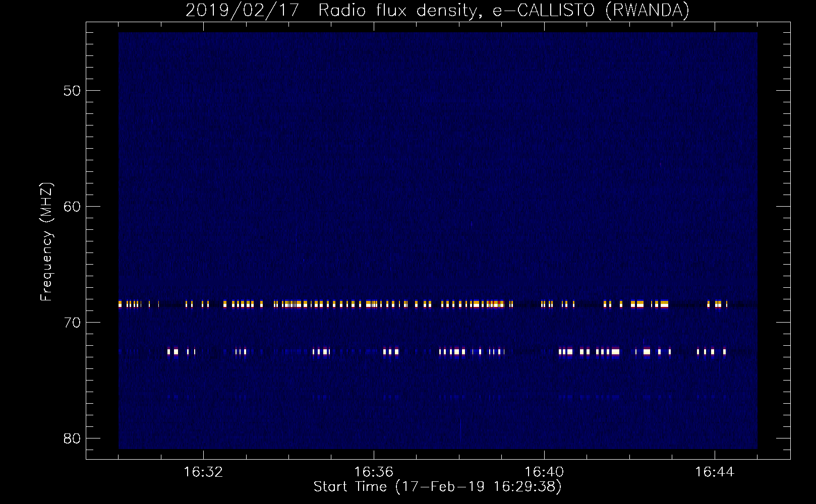This screenshot has height=504, width=816.
Task: Click the 80 frequency tick label
Action: (x=72, y=438)
